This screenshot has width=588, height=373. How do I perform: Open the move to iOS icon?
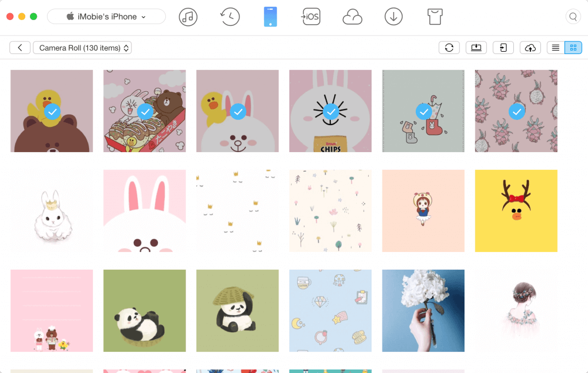pos(311,17)
